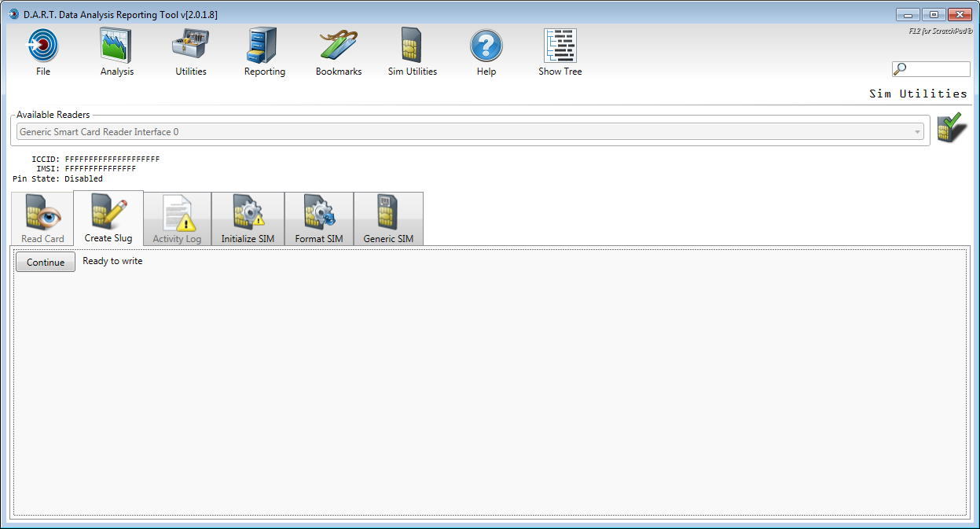Select the Create Slug tab

click(x=108, y=219)
